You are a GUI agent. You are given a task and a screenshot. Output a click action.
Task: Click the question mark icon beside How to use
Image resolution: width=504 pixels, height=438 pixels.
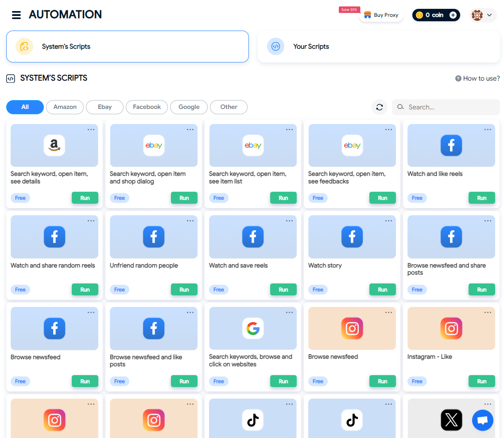(x=458, y=78)
